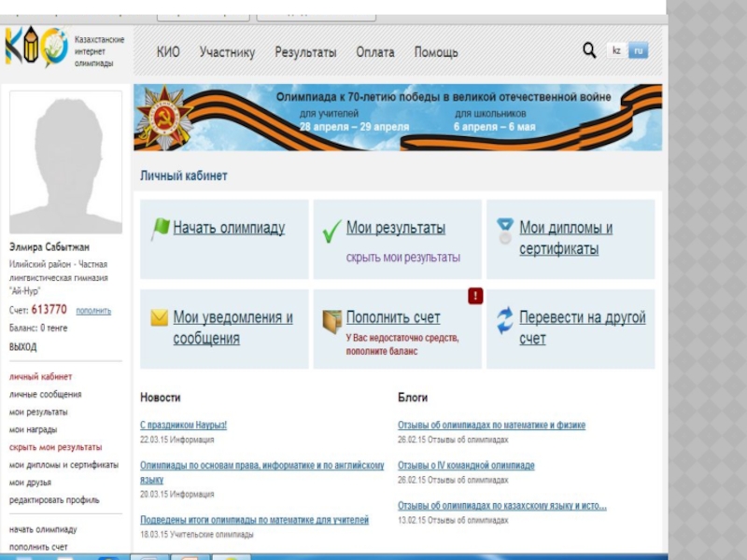This screenshot has height=560, width=747.
Task: Click the Новости heading
Action: click(160, 398)
